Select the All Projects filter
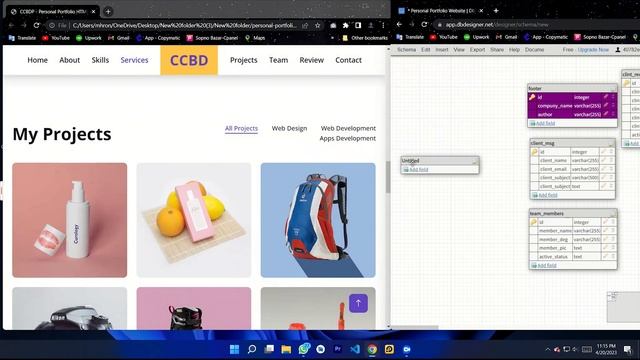Screen dimensions: 640x360 pos(241,129)
